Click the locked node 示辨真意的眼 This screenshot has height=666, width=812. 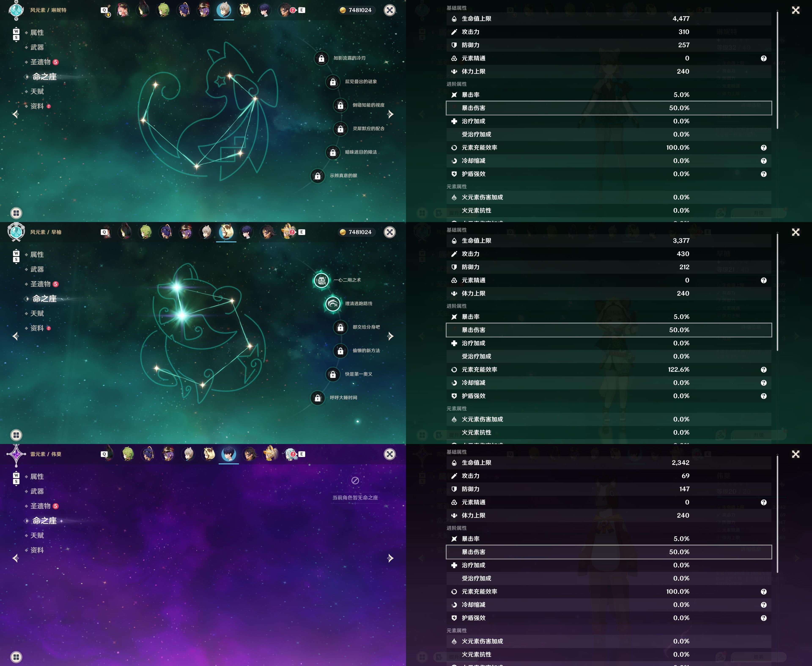(x=317, y=176)
